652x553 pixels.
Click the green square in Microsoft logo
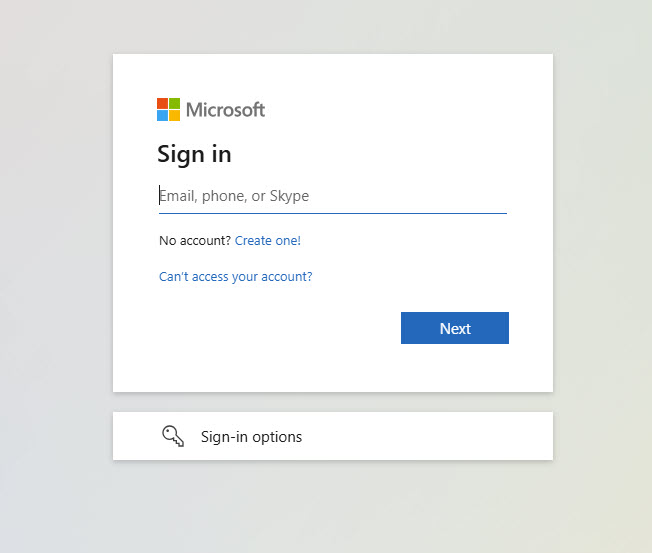175,104
